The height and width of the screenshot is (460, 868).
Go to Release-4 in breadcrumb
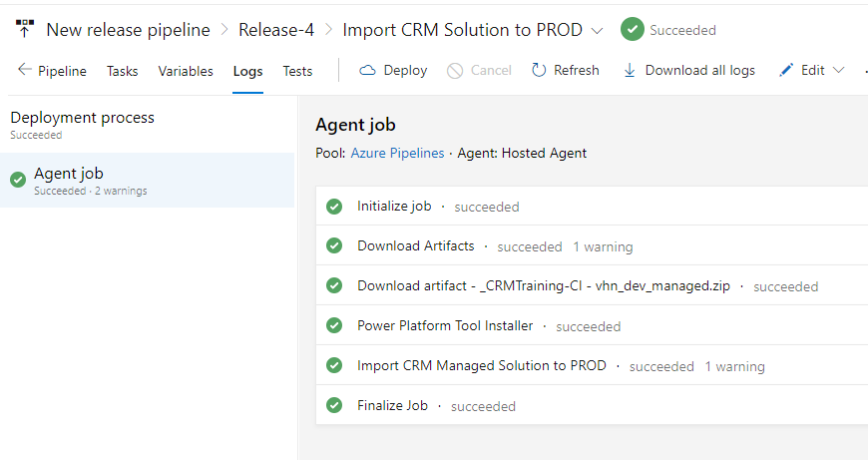tap(276, 30)
